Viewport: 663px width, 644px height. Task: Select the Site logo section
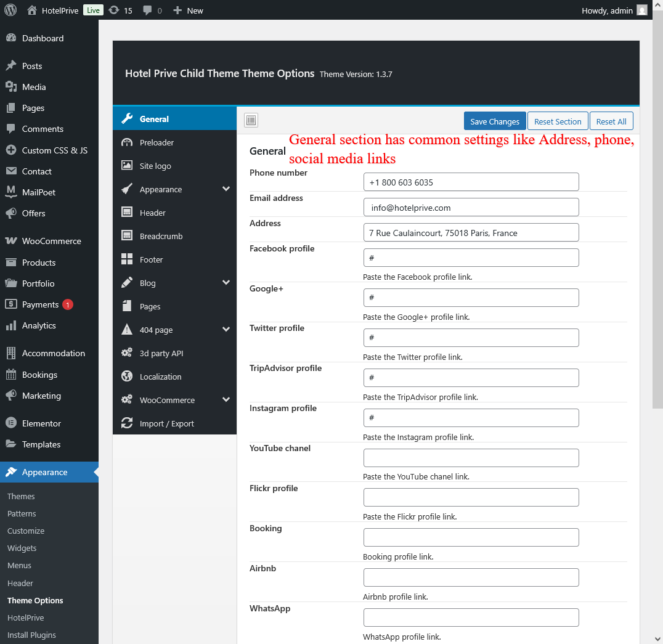(x=155, y=166)
